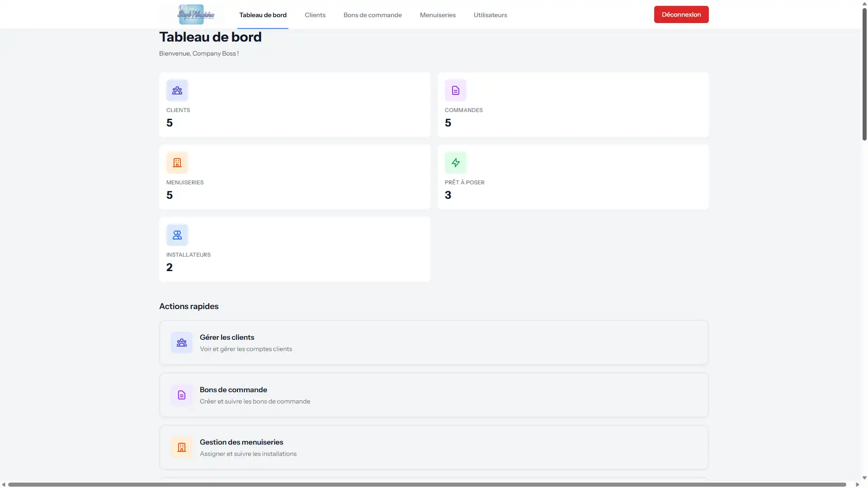This screenshot has height=488, width=868.
Task: Click the company logo in navbar
Action: (196, 14)
